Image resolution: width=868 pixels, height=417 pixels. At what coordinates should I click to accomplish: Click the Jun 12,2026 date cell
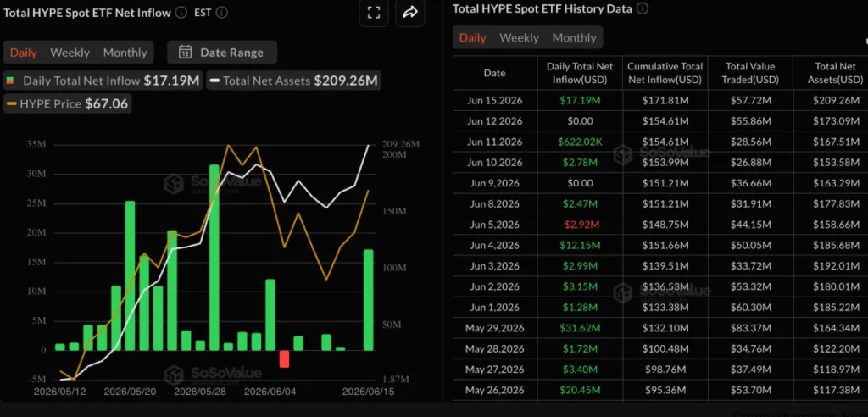(x=495, y=121)
